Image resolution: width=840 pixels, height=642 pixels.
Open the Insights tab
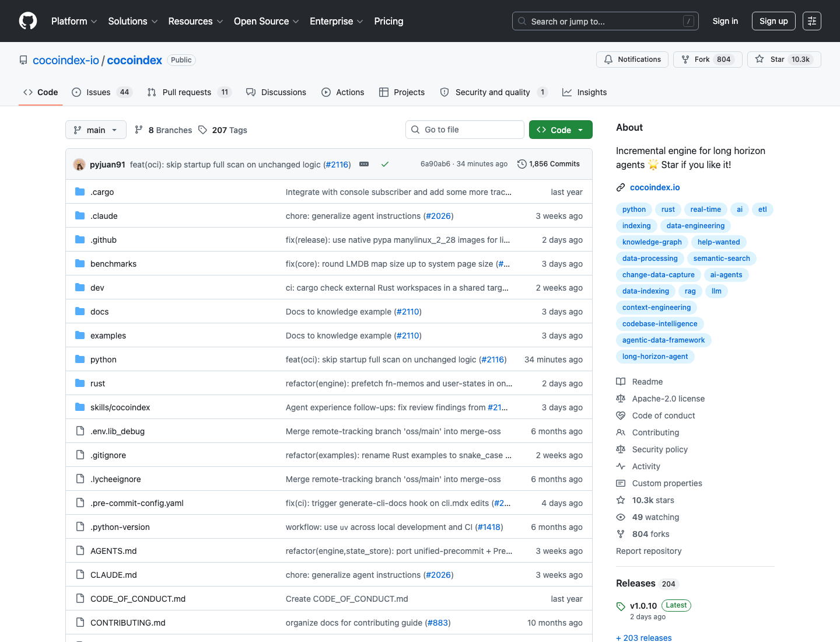coord(584,92)
